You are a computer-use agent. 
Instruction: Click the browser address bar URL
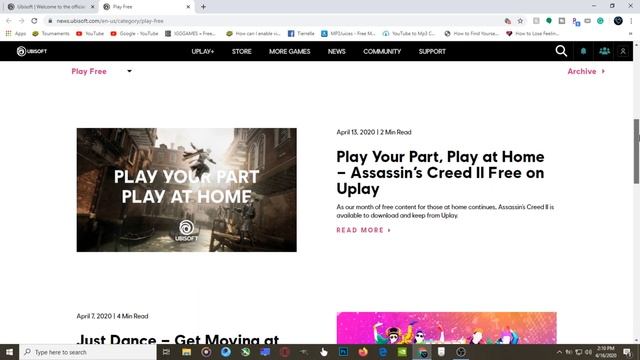[x=110, y=21]
